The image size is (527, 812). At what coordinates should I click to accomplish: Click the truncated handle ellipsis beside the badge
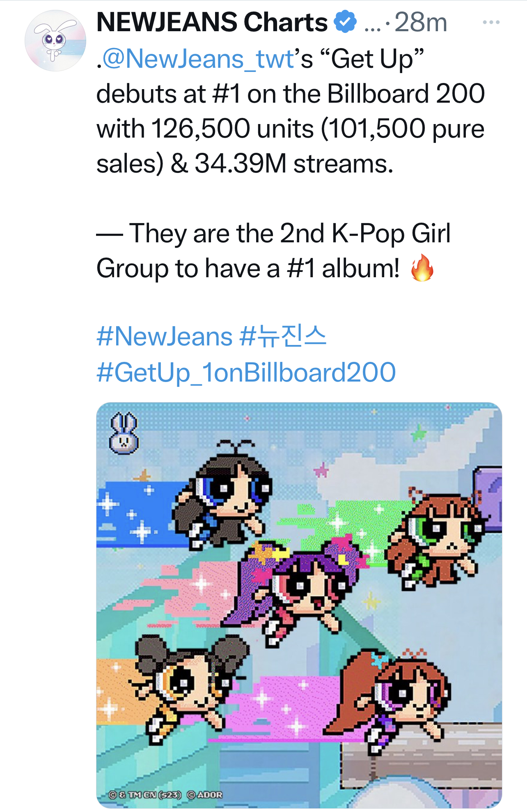tap(372, 24)
